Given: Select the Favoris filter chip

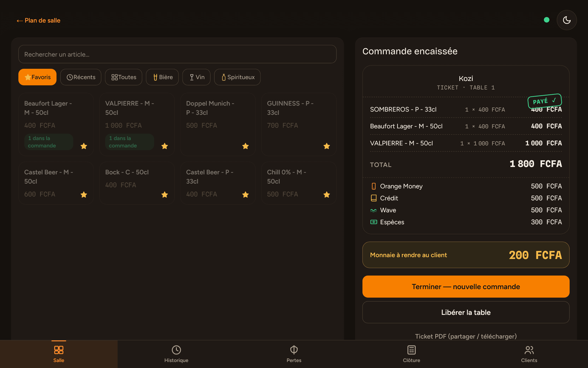Looking at the screenshot, I should [37, 77].
